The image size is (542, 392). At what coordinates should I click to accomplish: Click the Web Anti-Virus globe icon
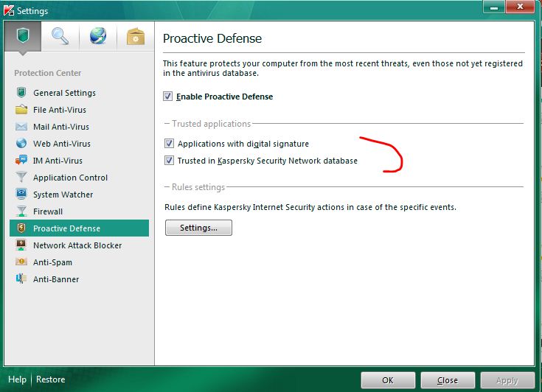(21, 144)
